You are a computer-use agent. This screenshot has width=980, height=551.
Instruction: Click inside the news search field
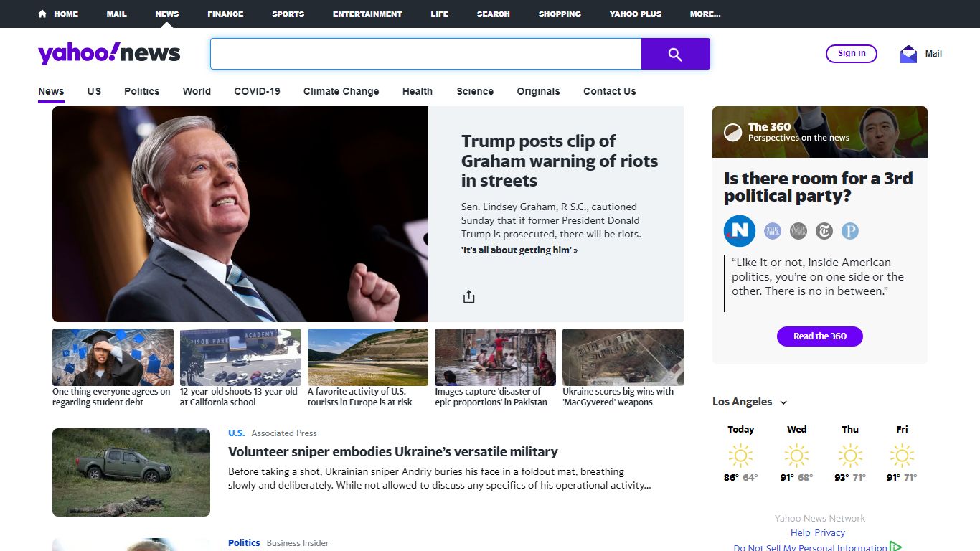point(425,54)
